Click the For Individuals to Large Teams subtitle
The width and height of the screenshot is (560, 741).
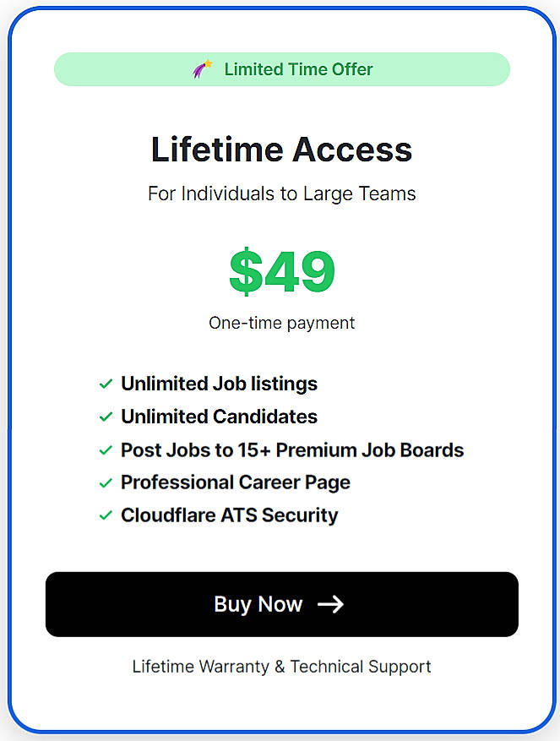coord(281,193)
